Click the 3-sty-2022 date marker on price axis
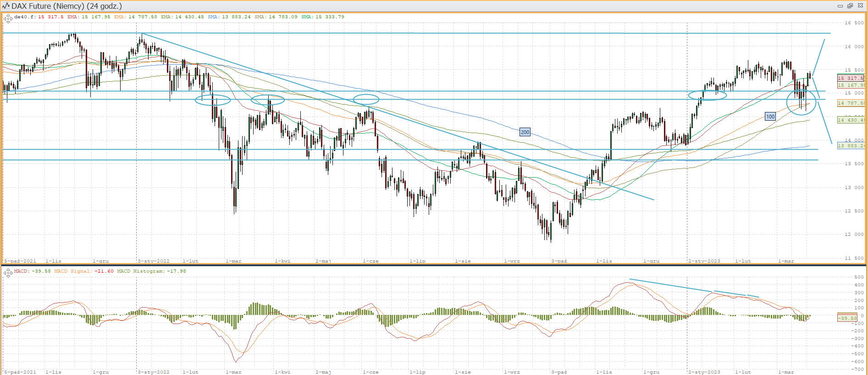The image size is (868, 375). [154, 261]
